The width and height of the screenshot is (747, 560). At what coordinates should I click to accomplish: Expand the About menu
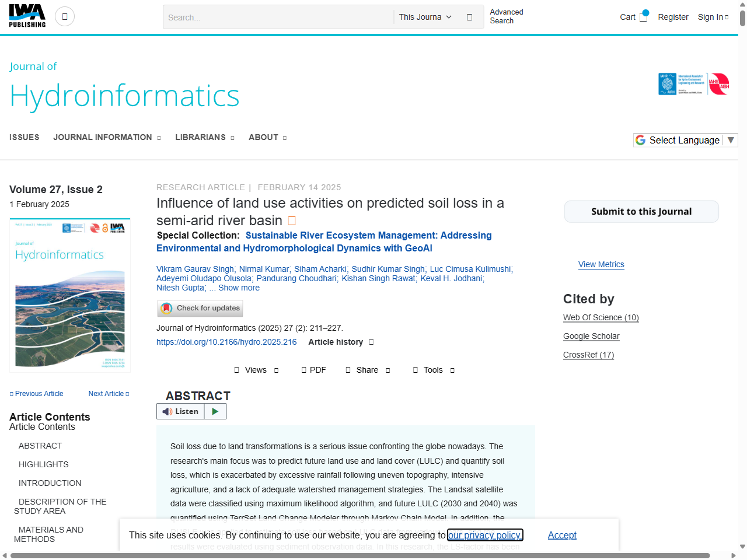(x=268, y=137)
